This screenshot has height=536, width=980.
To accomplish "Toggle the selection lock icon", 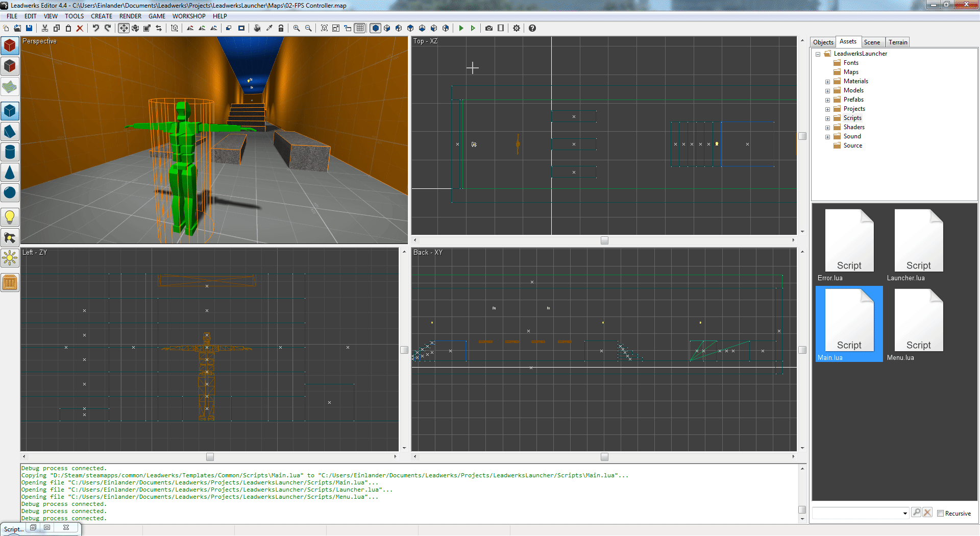I will pyautogui.click(x=281, y=28).
